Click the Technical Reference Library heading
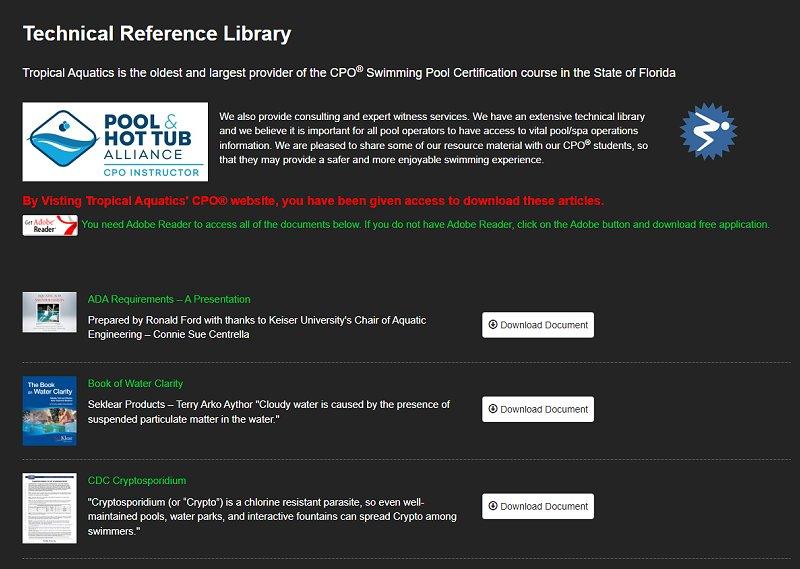800x569 pixels. click(x=157, y=34)
